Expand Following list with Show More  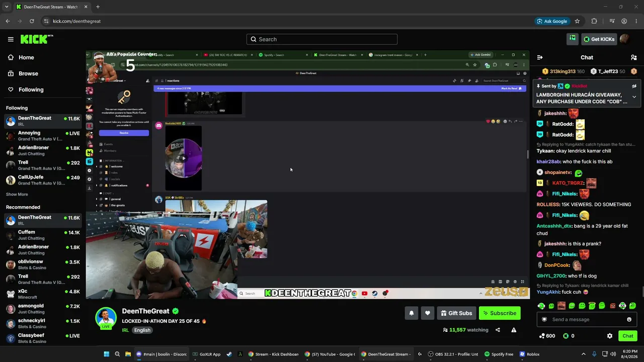[17, 195]
